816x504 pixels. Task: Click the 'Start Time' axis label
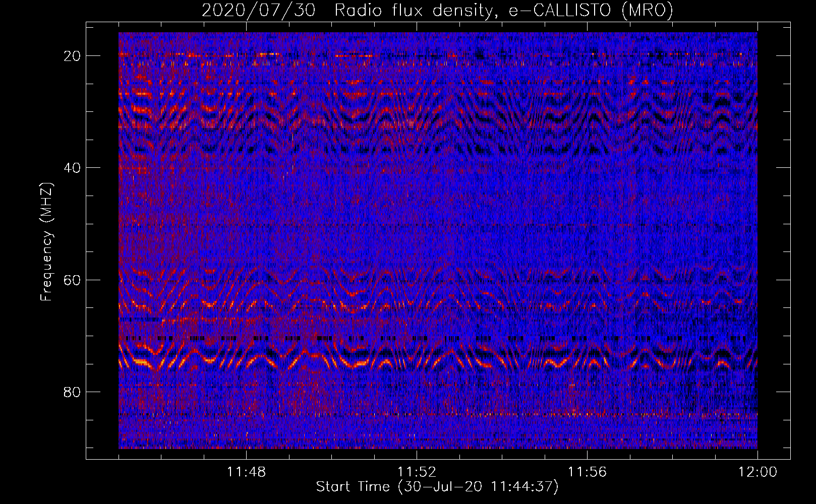[437, 486]
